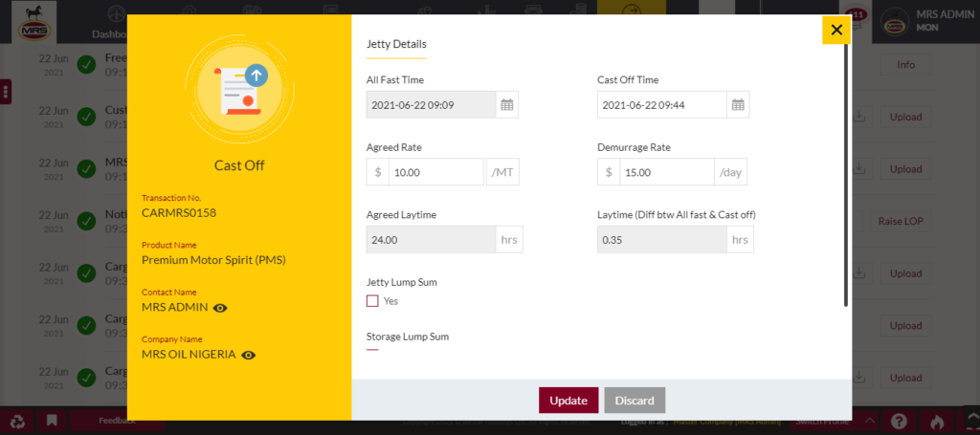
Task: Open calendar picker for Cast Off Time
Action: pyautogui.click(x=738, y=105)
